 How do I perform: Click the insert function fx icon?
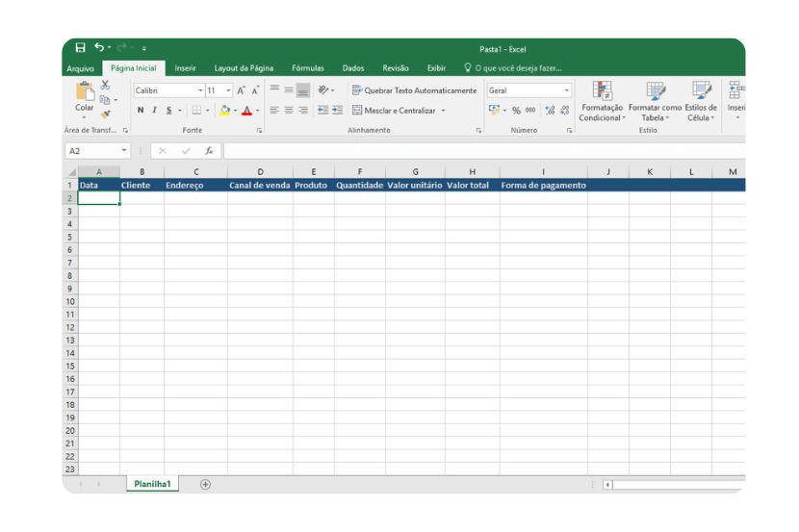pyautogui.click(x=209, y=151)
